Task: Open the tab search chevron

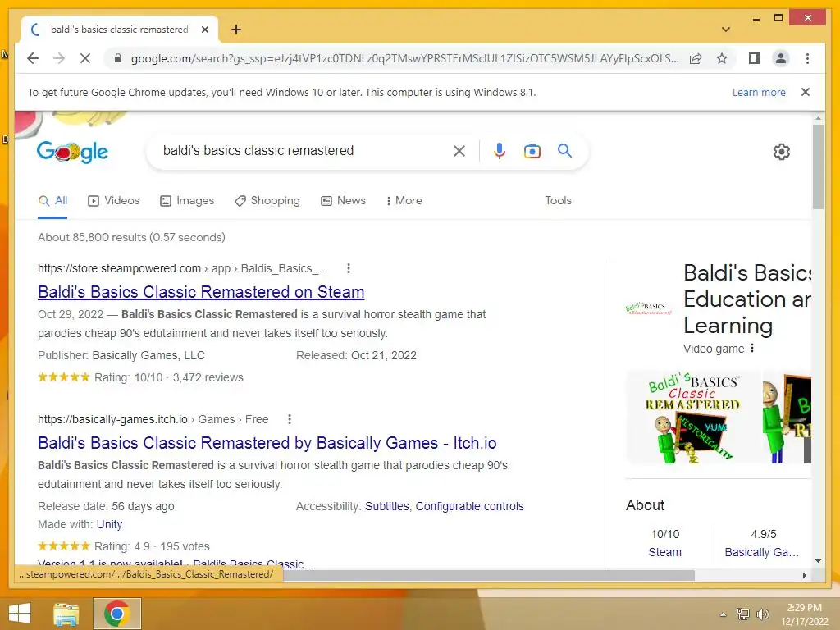Action: pos(726,30)
